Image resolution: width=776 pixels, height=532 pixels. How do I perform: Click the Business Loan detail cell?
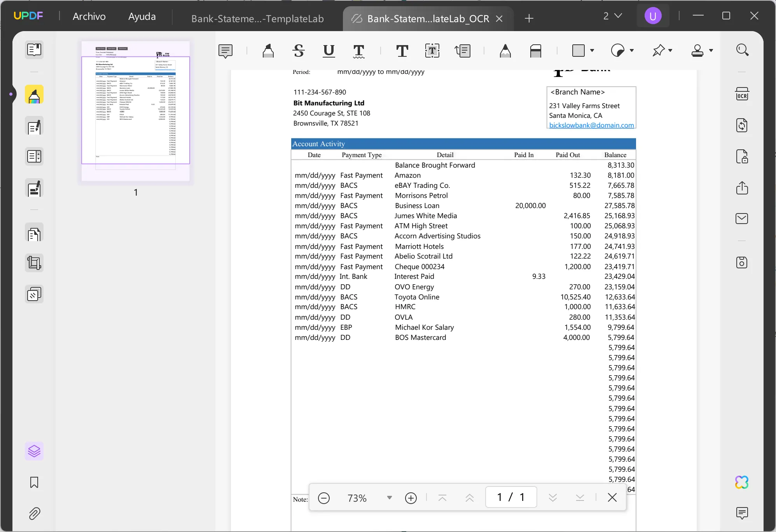[417, 206]
